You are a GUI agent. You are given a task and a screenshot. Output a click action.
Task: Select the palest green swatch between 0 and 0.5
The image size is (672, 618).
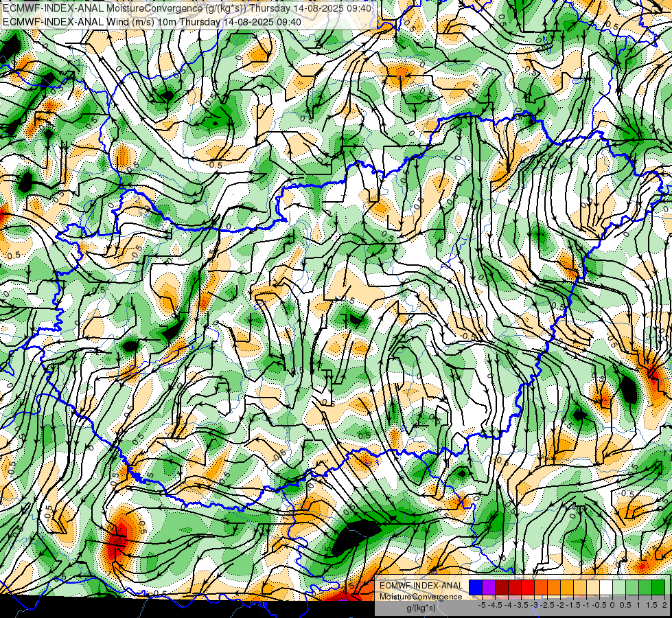[619, 587]
